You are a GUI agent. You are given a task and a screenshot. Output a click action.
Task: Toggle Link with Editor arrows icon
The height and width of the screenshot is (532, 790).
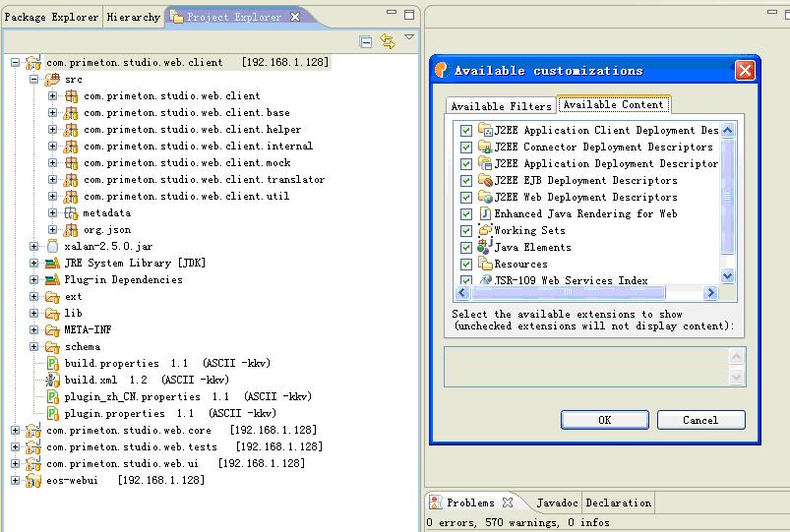pyautogui.click(x=388, y=41)
